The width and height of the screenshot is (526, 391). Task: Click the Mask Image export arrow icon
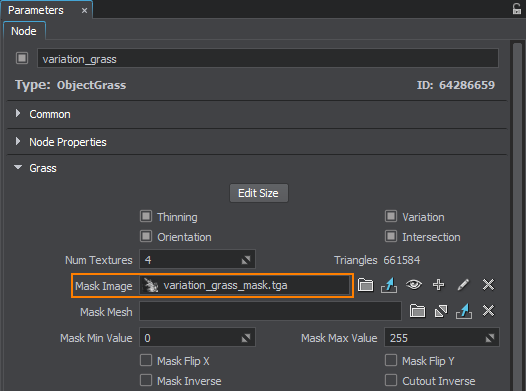389,285
